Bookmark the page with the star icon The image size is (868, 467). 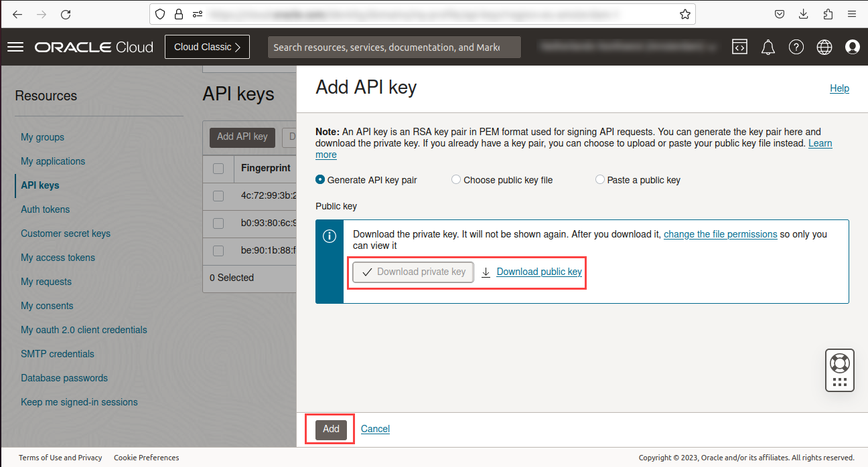684,13
